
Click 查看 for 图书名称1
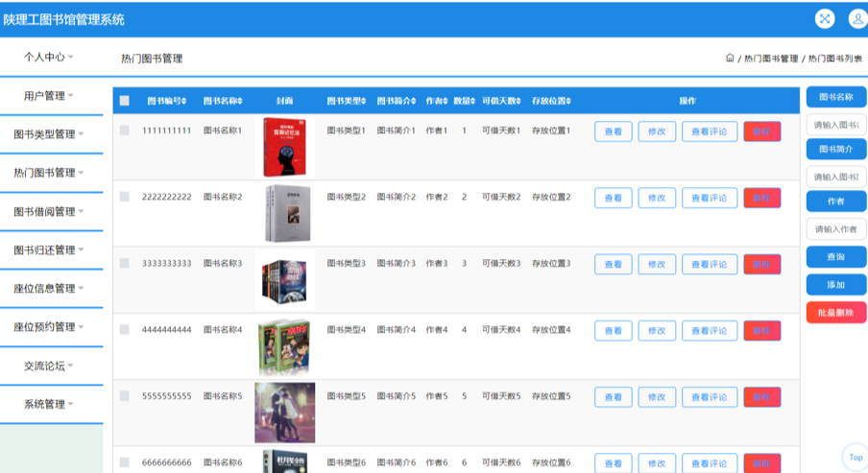[x=613, y=131]
